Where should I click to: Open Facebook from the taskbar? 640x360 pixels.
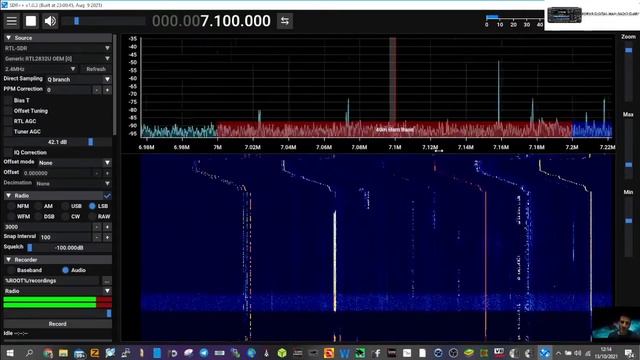click(x=376, y=353)
